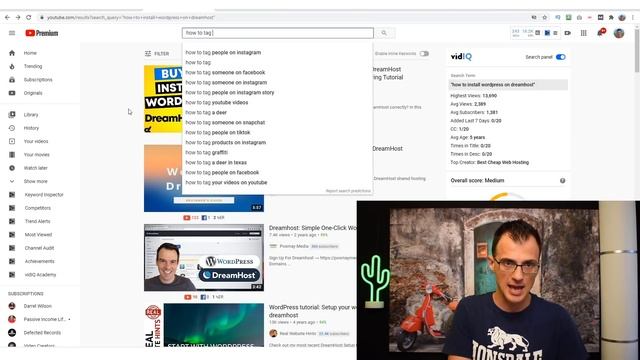Reload the page with the refresh icon
Image resolution: width=640 pixels, height=360 pixels.
click(x=29, y=18)
